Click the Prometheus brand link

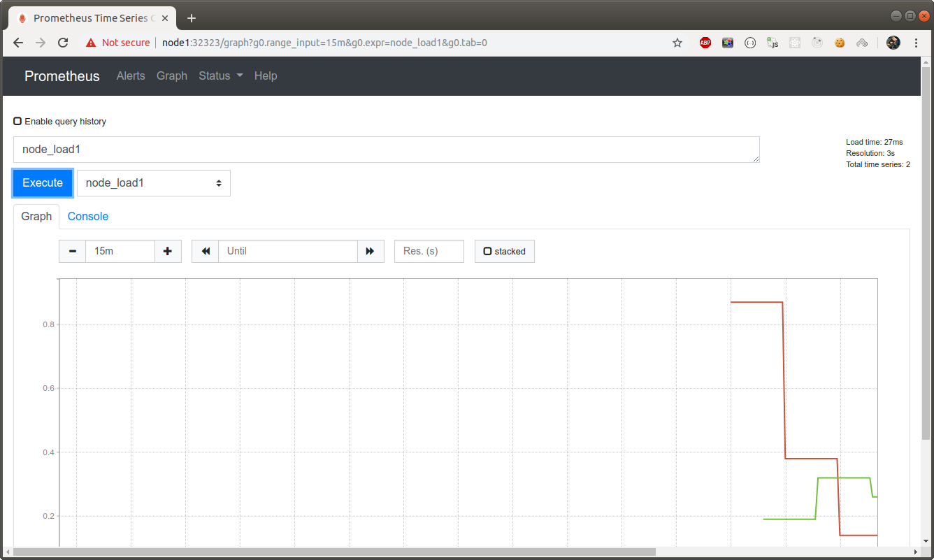click(62, 76)
